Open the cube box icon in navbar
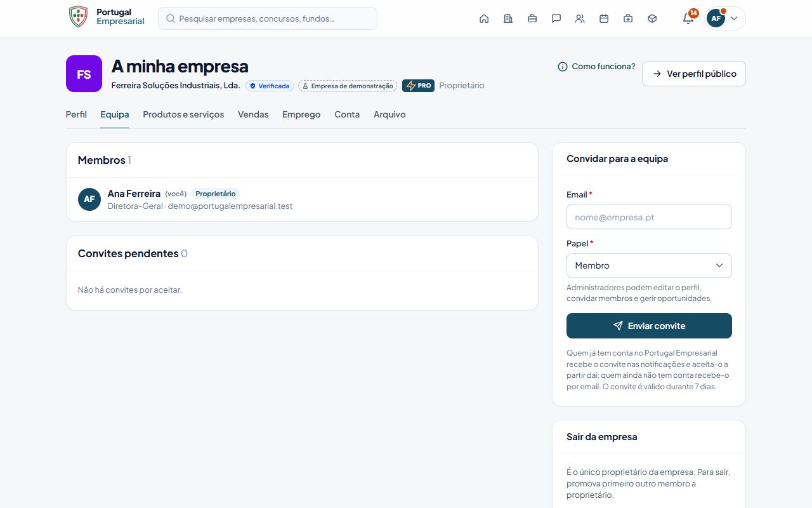This screenshot has width=812, height=508. point(652,18)
